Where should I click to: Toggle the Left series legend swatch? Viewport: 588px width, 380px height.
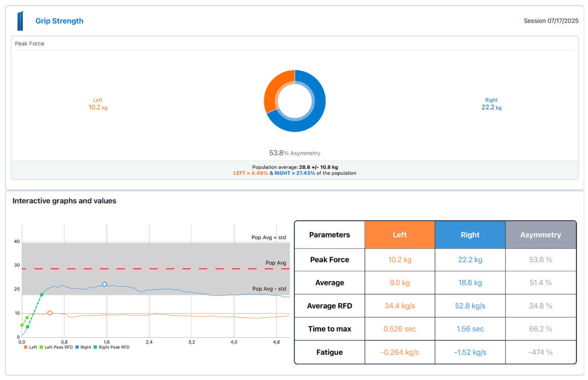(25, 347)
